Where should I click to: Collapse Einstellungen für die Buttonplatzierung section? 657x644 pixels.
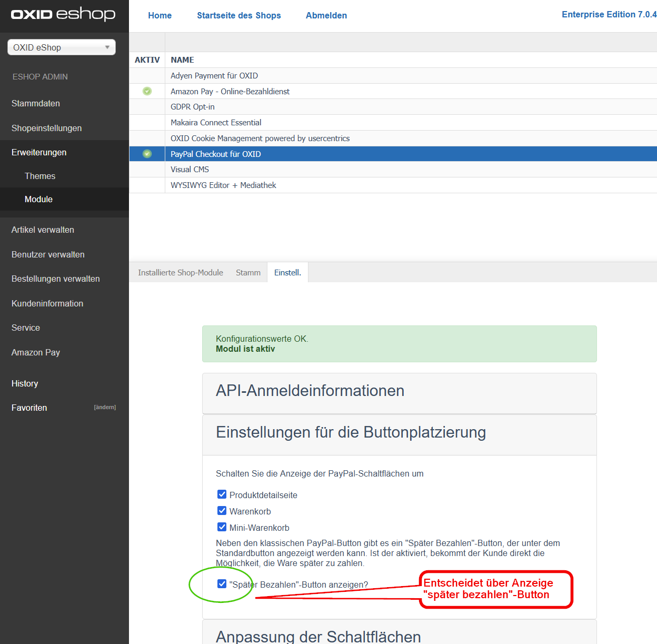pos(351,432)
